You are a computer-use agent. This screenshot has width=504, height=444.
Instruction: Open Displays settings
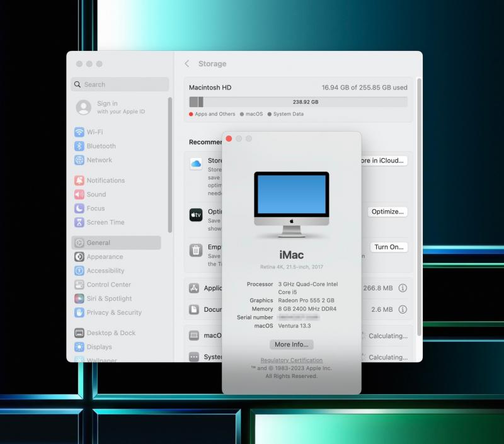pos(93,346)
